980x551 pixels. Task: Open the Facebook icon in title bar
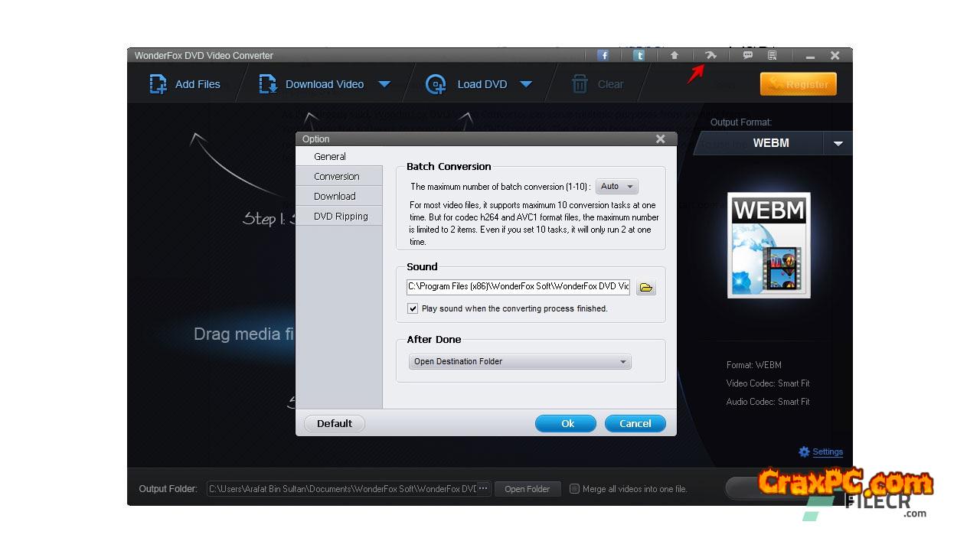[603, 55]
